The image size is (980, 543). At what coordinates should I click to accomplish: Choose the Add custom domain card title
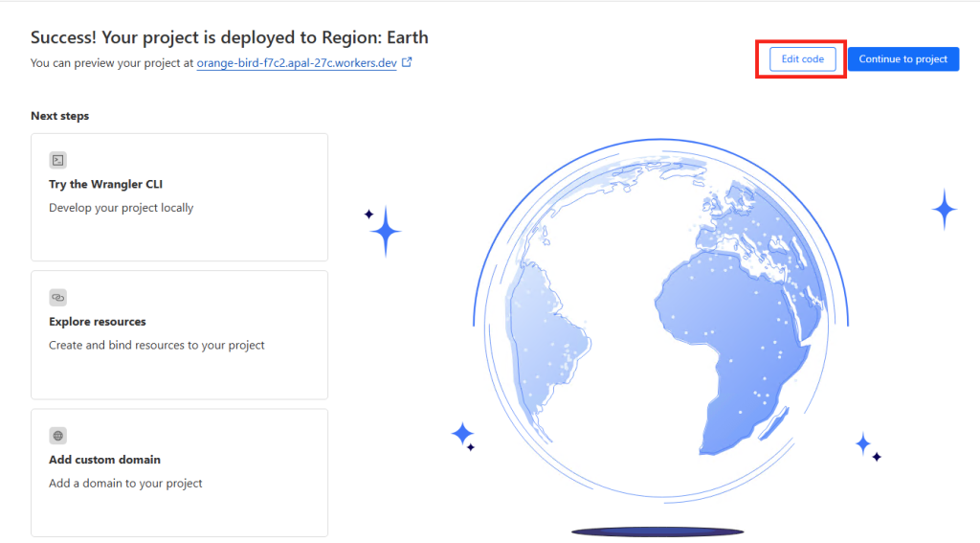pos(104,460)
